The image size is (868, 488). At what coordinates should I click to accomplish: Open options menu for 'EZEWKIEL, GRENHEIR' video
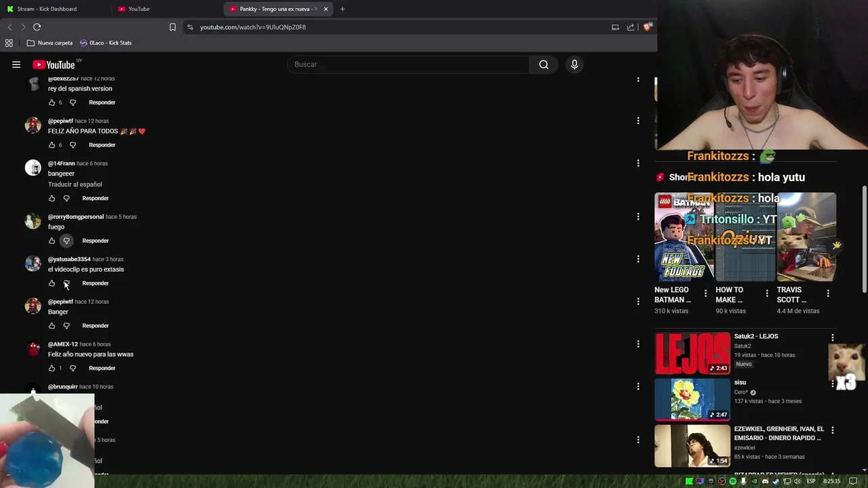pos(833,430)
